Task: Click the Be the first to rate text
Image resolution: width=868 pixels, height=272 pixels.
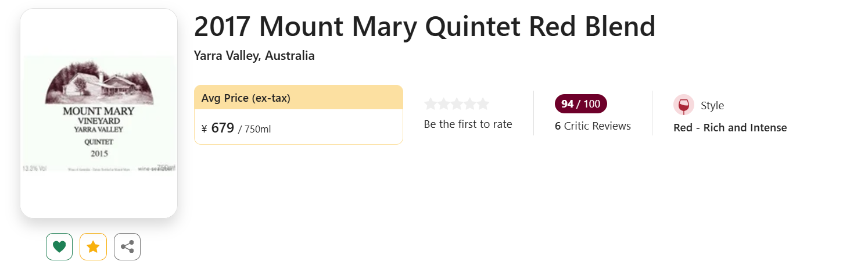Action: point(468,124)
